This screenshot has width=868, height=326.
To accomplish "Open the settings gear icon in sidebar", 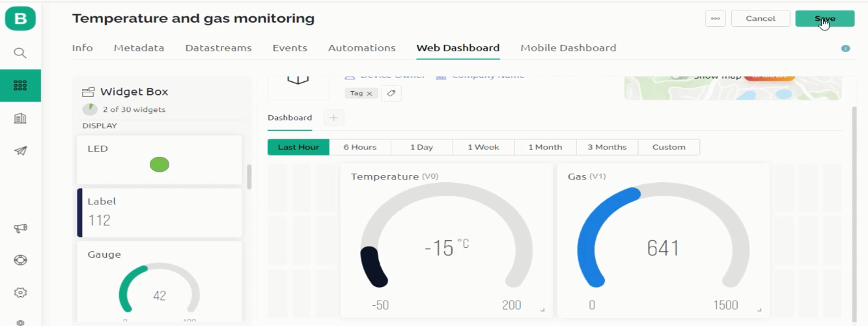I will pos(20,293).
